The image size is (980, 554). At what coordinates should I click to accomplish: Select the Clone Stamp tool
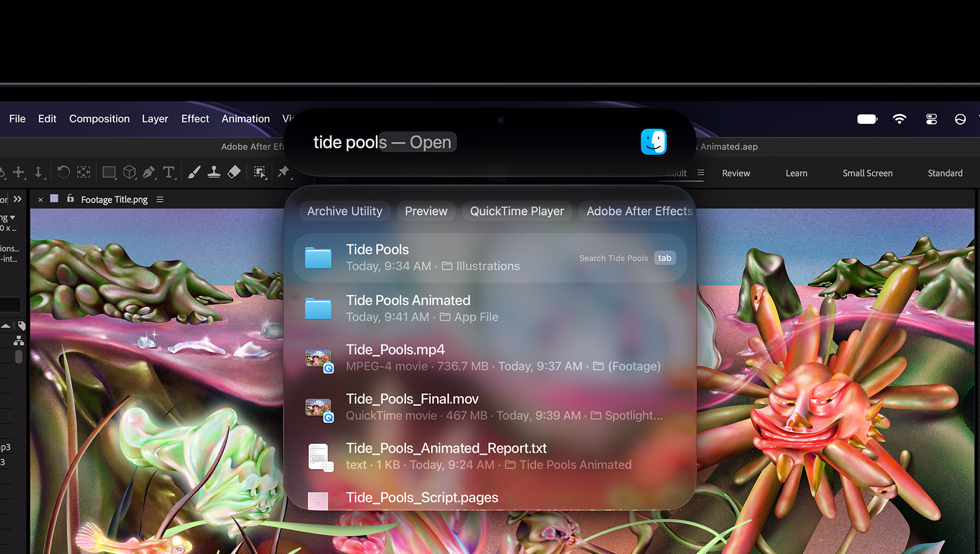[x=214, y=172]
